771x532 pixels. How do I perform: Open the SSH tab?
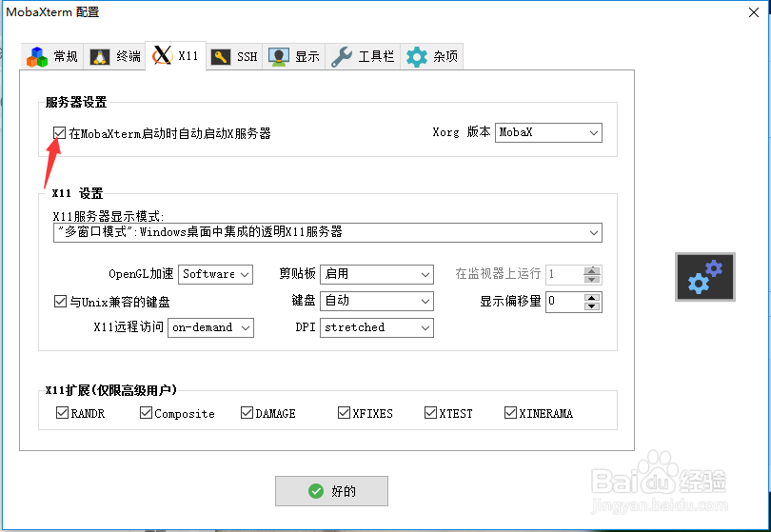coord(234,57)
